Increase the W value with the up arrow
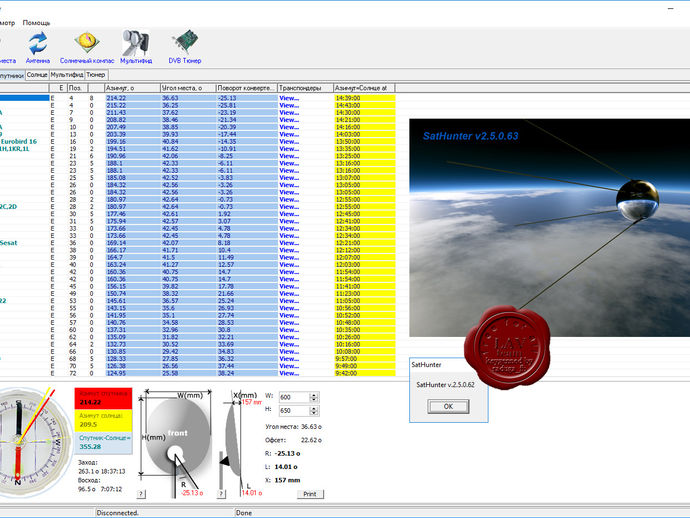 (314, 395)
